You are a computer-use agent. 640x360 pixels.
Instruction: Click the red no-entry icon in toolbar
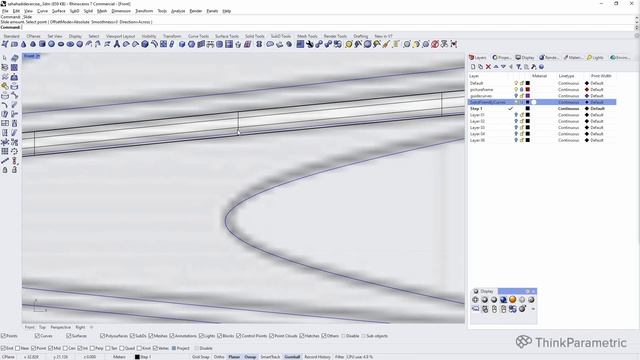pos(435,44)
